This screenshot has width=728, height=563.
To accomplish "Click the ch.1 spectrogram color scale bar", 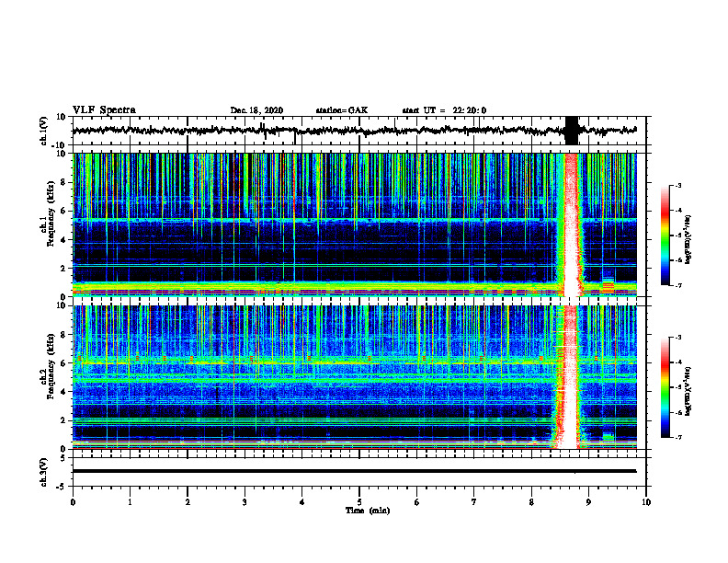I will click(665, 236).
